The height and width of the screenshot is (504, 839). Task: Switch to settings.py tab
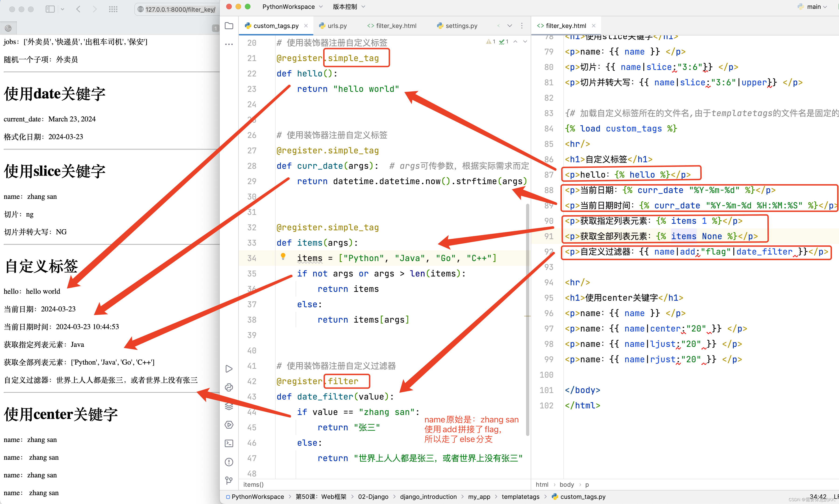tap(457, 26)
